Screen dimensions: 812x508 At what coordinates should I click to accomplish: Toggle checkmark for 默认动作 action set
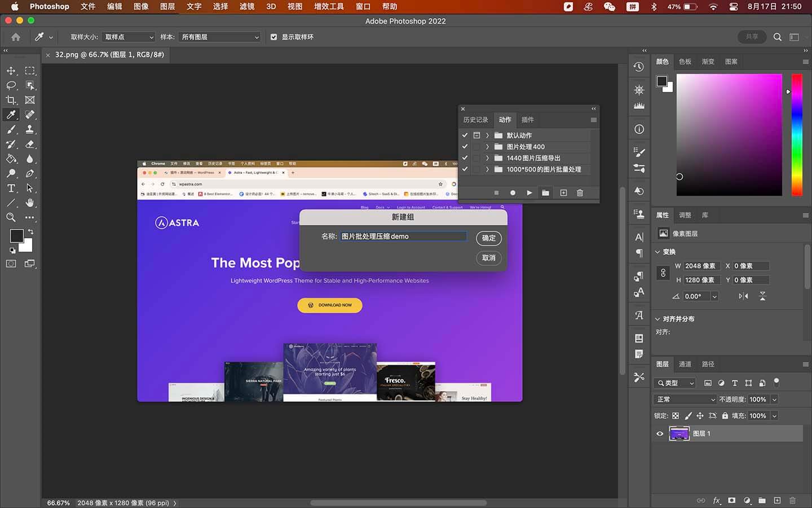point(465,135)
